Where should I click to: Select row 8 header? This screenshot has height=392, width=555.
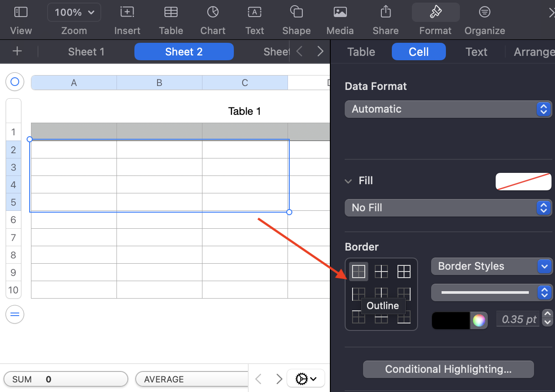(x=14, y=255)
